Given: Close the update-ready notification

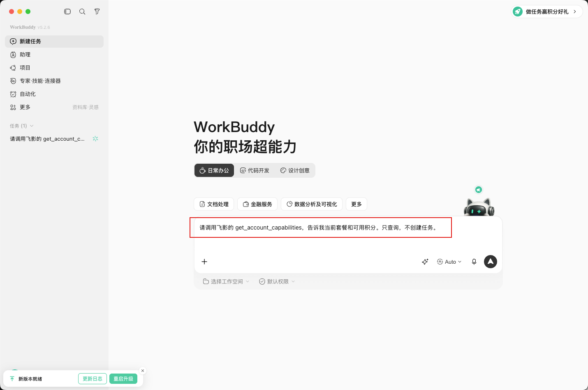Looking at the screenshot, I should (x=143, y=371).
